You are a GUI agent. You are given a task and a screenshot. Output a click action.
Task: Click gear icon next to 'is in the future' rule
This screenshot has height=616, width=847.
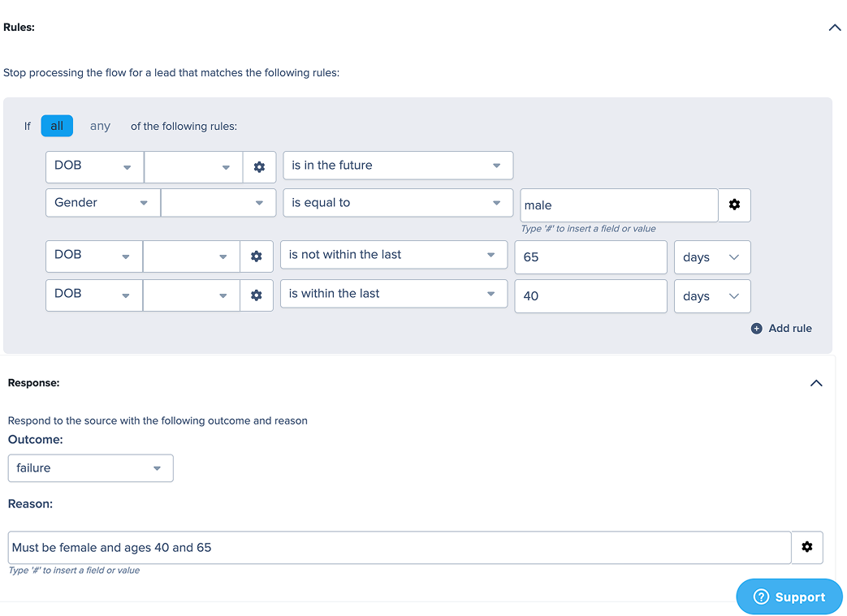point(259,166)
